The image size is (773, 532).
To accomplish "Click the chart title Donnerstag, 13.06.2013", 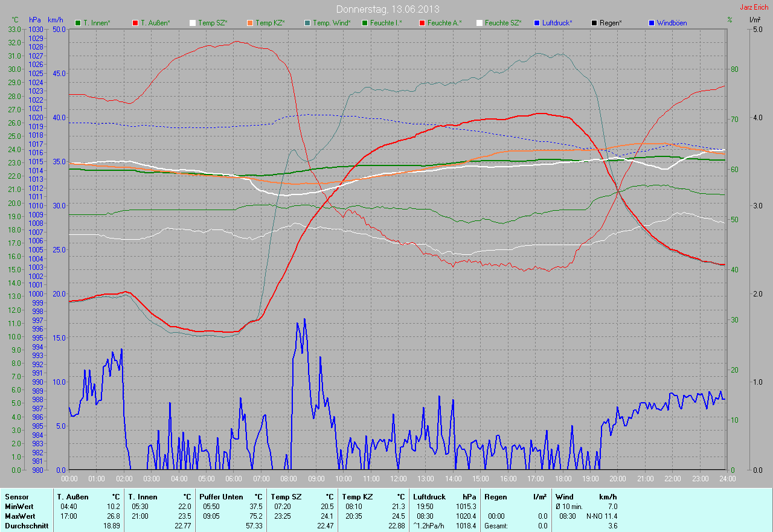I will tap(388, 9).
